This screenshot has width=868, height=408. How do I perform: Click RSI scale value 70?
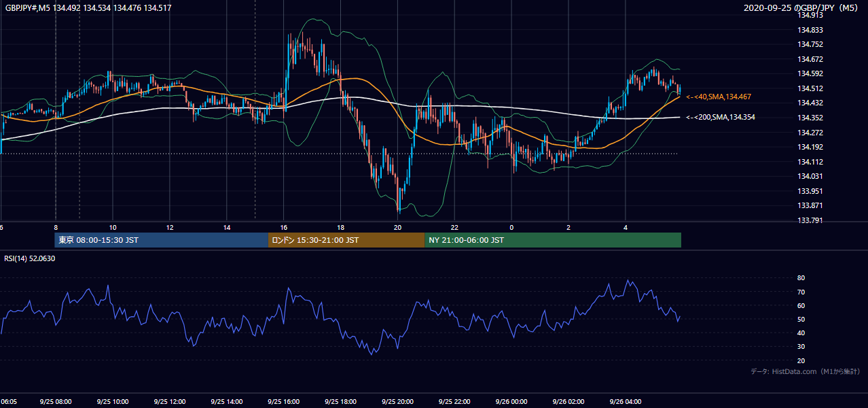[801, 292]
